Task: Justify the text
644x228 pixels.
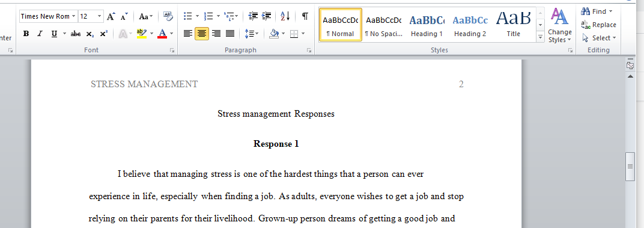Action: pyautogui.click(x=230, y=34)
